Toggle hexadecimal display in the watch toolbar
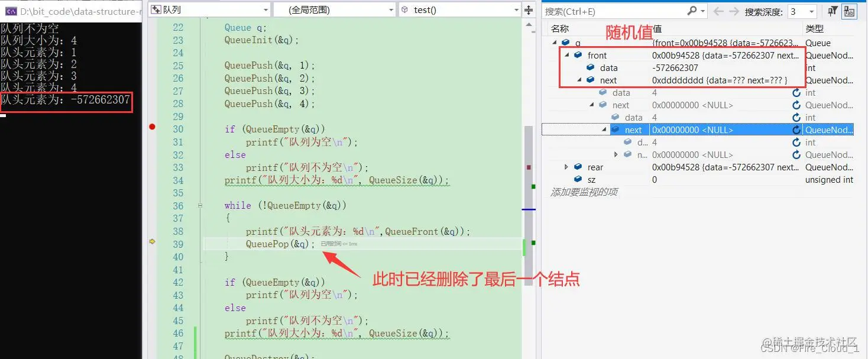 click(850, 11)
